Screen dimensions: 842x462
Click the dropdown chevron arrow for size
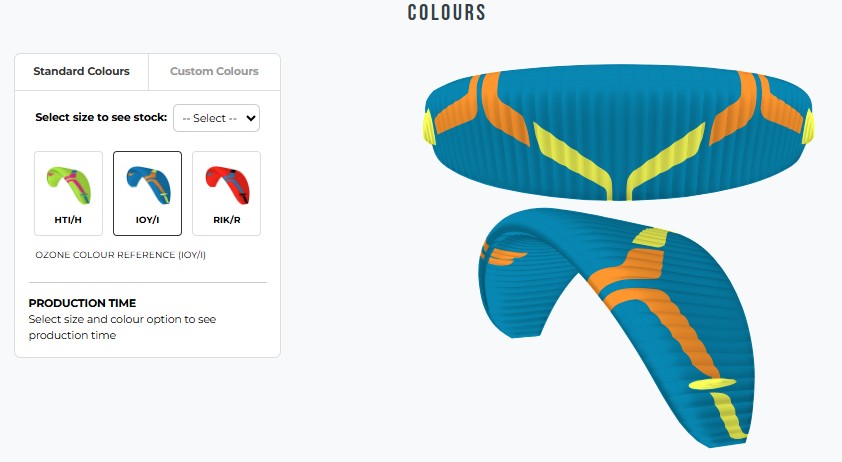click(250, 118)
